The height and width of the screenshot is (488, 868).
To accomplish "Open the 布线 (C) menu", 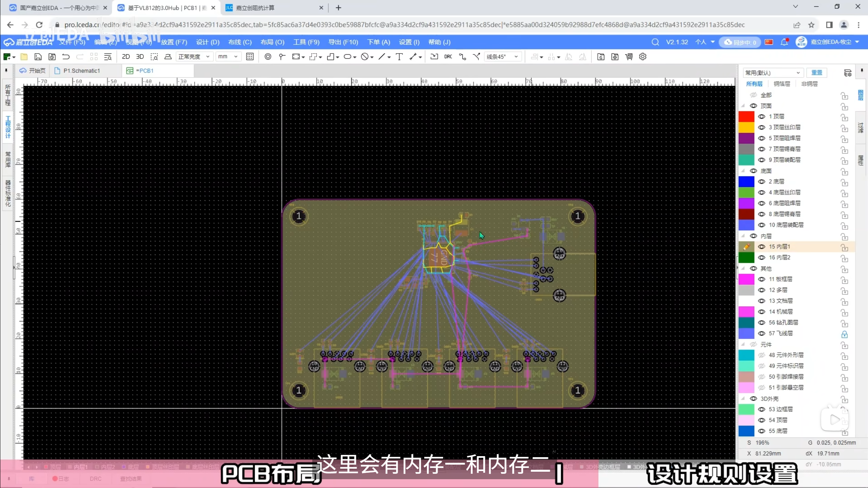I will 240,42.
